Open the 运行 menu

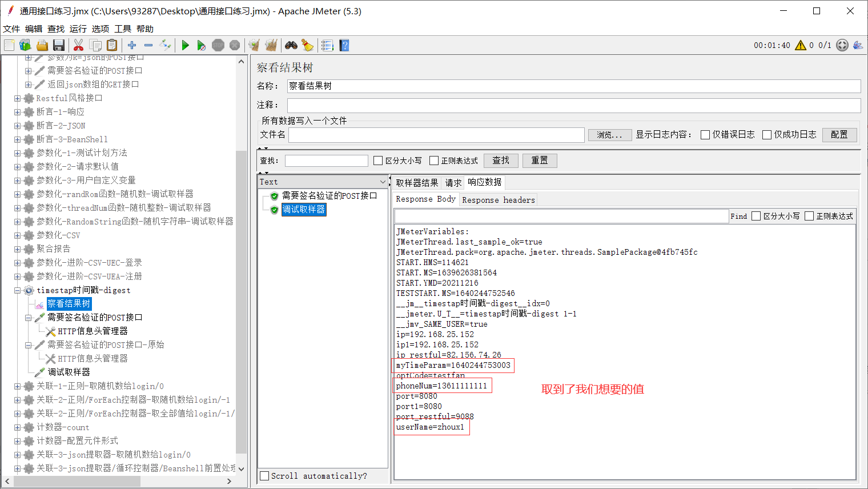click(78, 29)
